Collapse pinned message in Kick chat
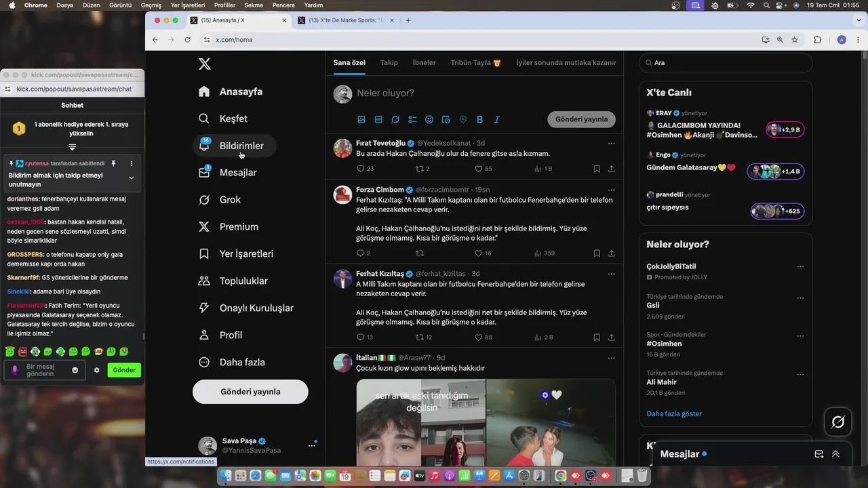The image size is (868, 488). 132,178
